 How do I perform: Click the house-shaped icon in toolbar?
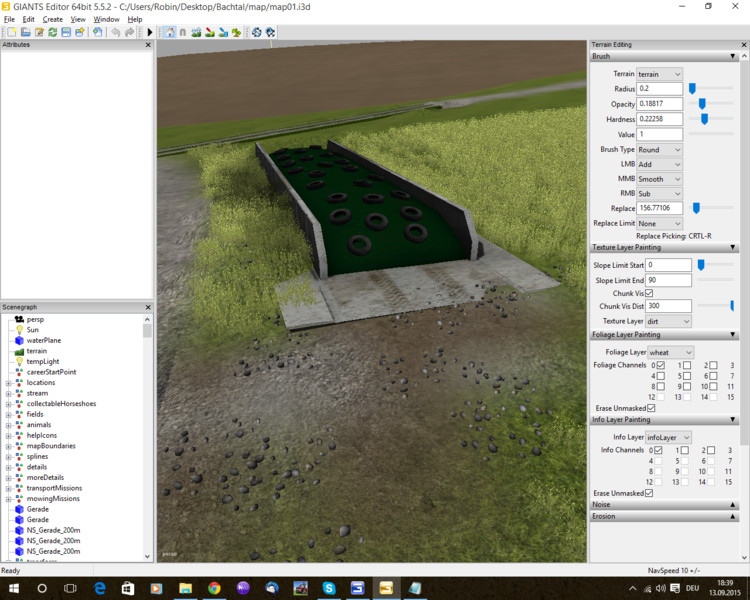click(x=170, y=33)
